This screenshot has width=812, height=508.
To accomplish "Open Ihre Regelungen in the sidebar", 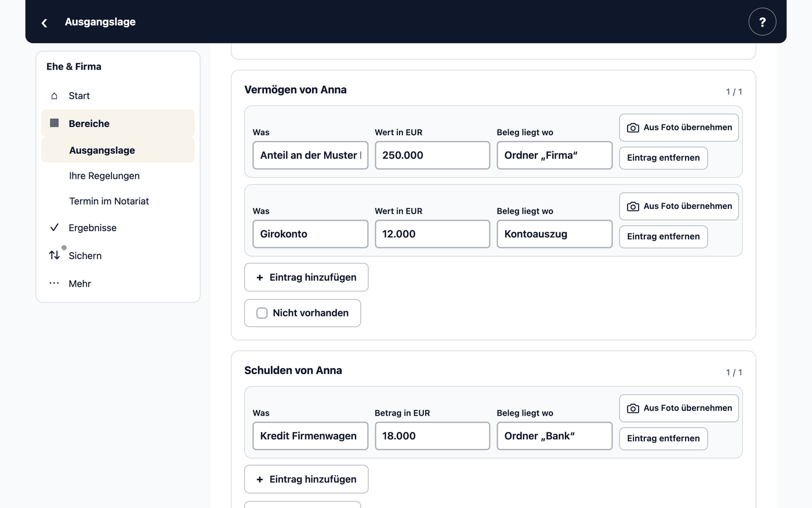I will point(118,176).
